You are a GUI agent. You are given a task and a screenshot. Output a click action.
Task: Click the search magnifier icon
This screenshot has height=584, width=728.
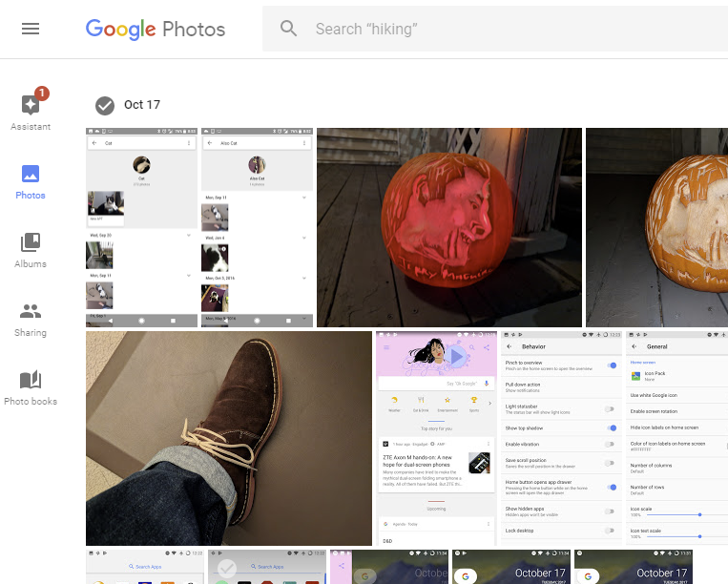coord(289,29)
